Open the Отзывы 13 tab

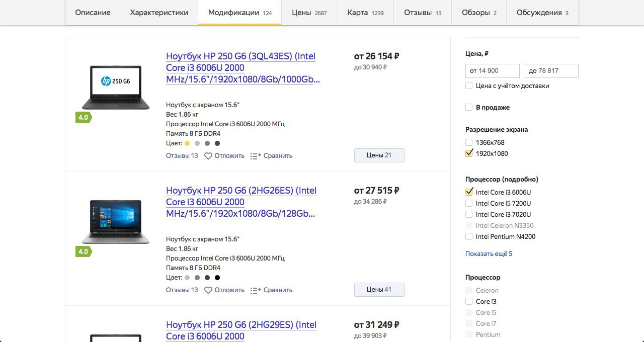(x=423, y=13)
